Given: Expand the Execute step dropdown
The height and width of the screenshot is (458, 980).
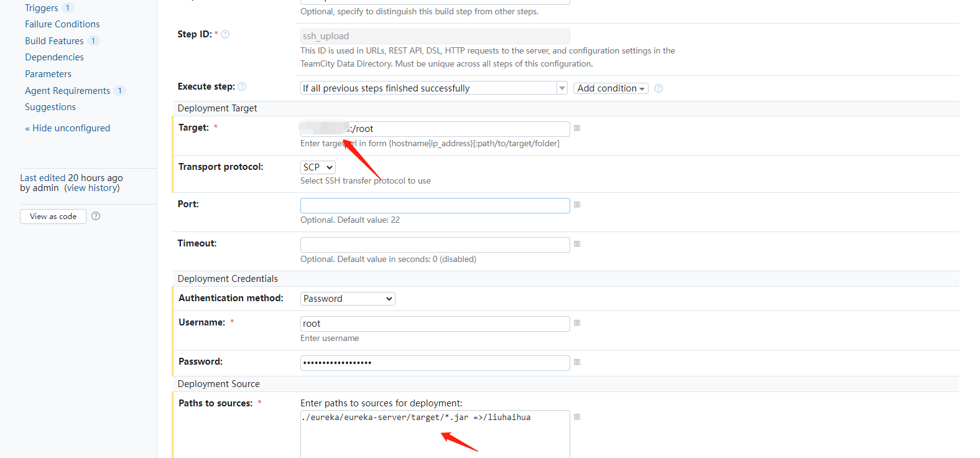Looking at the screenshot, I should pyautogui.click(x=434, y=88).
